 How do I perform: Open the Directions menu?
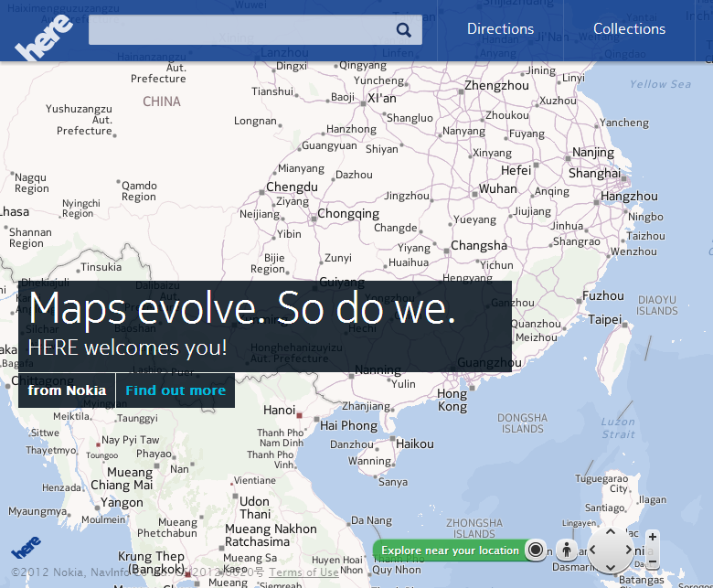coord(500,29)
